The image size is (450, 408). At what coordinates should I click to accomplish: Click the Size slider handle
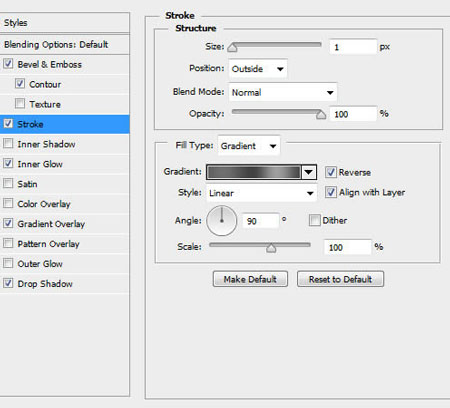[x=232, y=48]
